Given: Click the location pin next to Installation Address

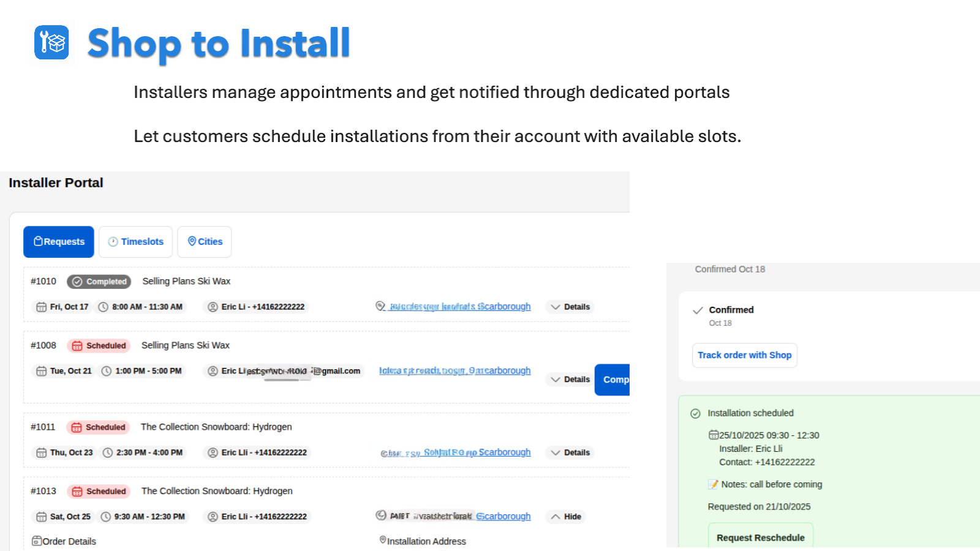Looking at the screenshot, I should 382,540.
